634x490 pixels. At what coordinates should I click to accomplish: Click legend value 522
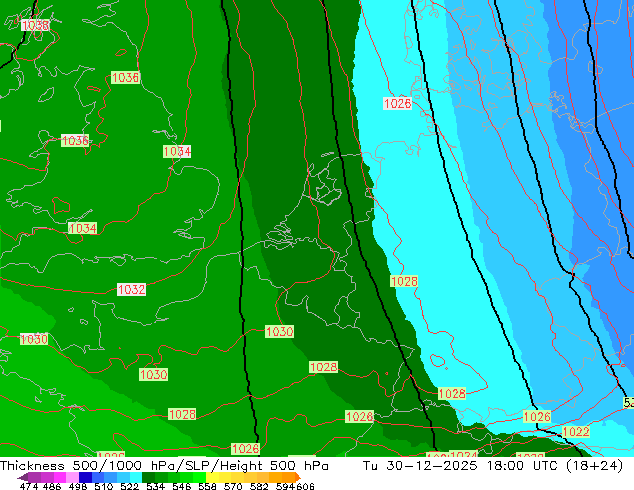(129, 486)
